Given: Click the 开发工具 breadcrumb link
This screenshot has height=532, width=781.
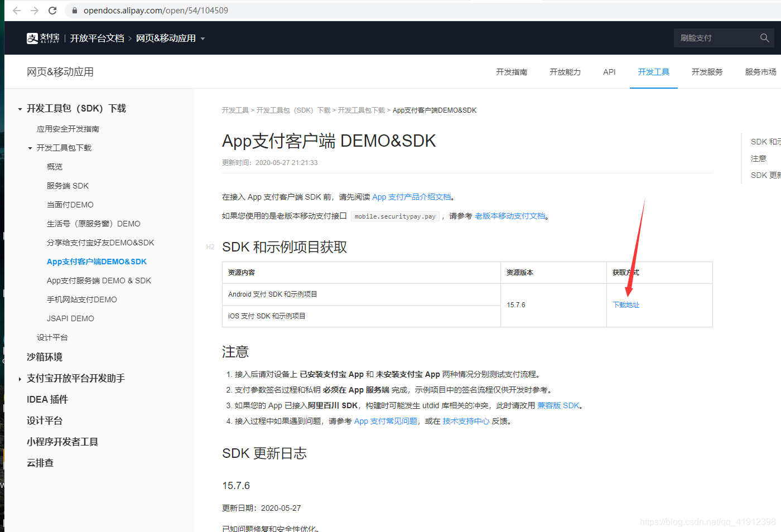Looking at the screenshot, I should pyautogui.click(x=235, y=110).
